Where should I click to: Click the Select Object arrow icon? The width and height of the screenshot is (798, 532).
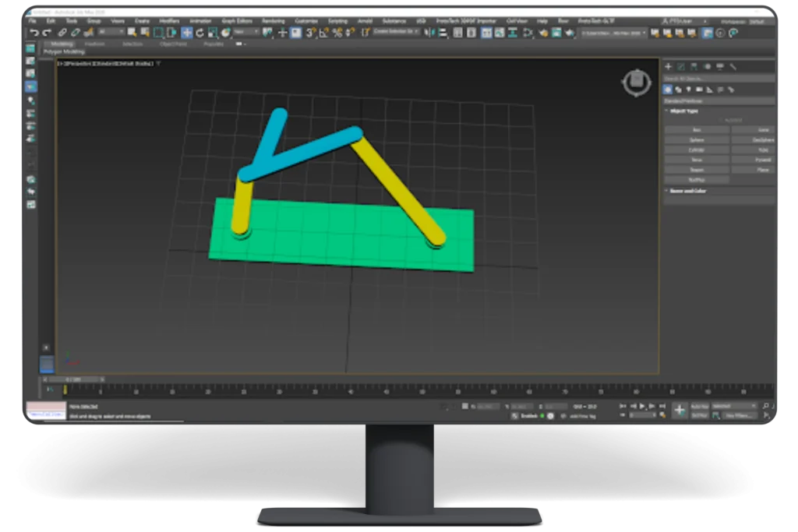tap(131, 32)
